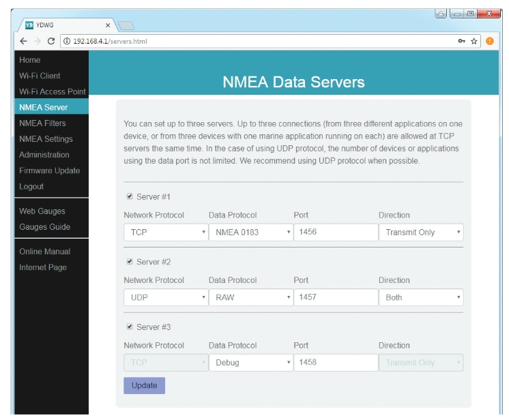This screenshot has height=420, width=509.
Task: Expand Server #2 Data Protocol RAW dropdown
Action: point(250,298)
